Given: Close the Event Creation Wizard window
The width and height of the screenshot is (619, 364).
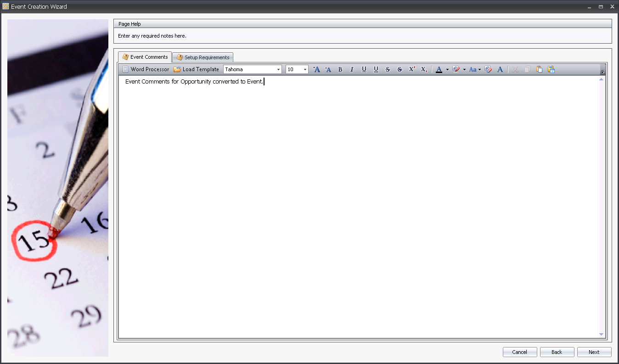Looking at the screenshot, I should [612, 6].
